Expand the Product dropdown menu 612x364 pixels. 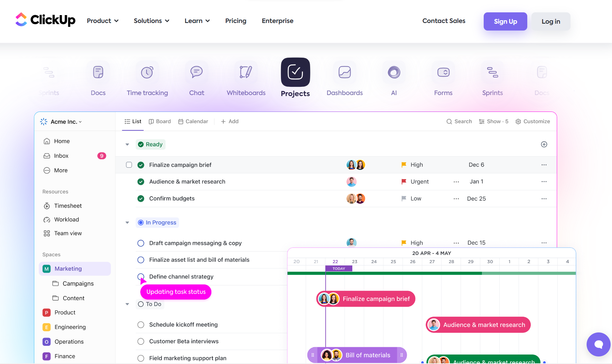pos(103,21)
